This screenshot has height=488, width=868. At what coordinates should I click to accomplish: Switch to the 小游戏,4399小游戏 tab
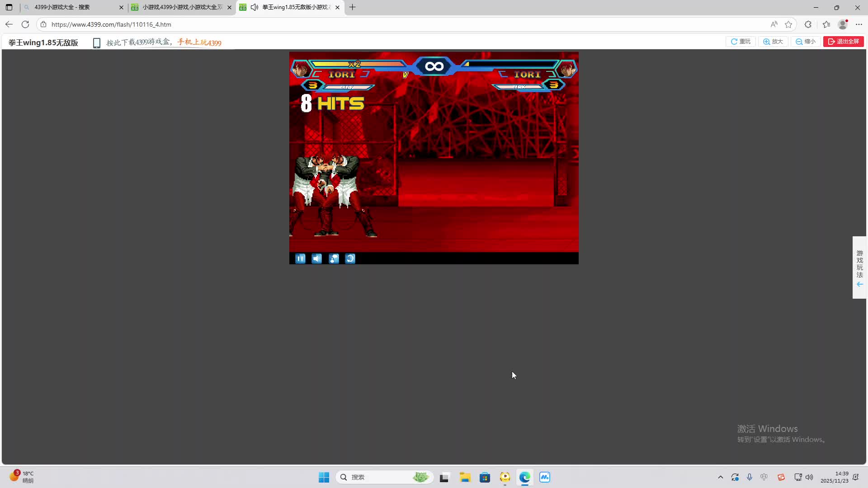(x=181, y=7)
